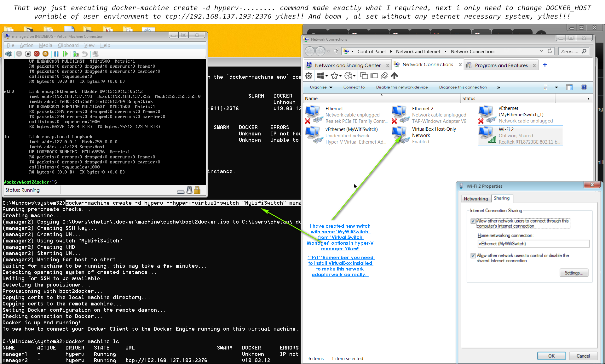Switch to Networking tab in Wi-Fi 2 Properties
The height and width of the screenshot is (364, 605).
click(x=476, y=199)
